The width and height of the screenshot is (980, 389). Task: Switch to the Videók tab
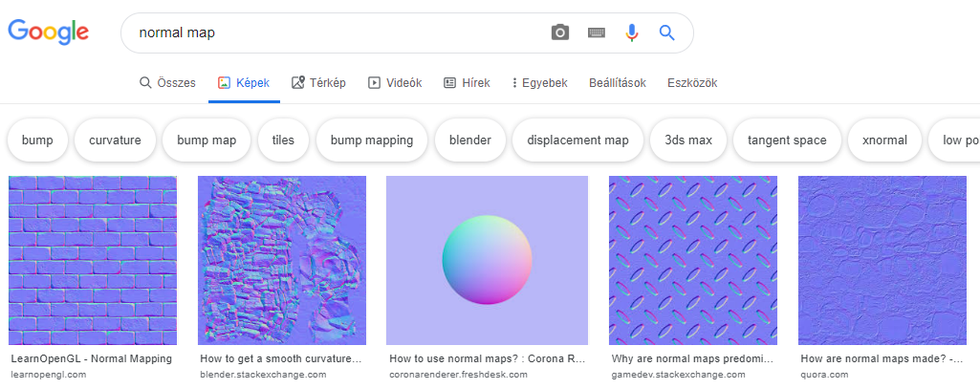pos(394,83)
